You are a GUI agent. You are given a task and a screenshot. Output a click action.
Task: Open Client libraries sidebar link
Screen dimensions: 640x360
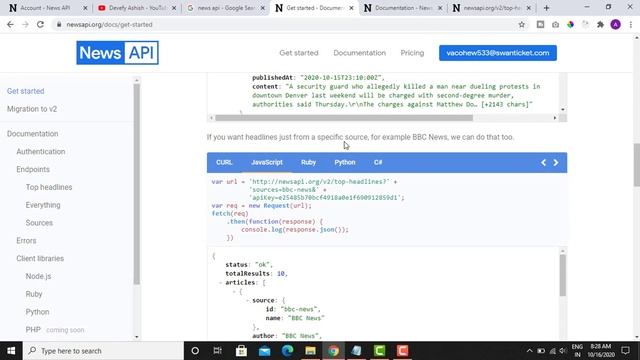tap(40, 258)
